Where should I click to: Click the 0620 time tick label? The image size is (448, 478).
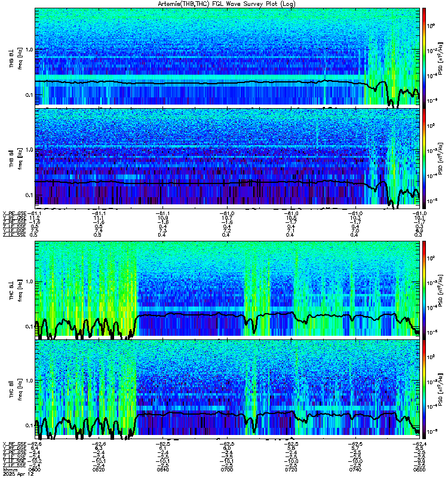pyautogui.click(x=99, y=470)
